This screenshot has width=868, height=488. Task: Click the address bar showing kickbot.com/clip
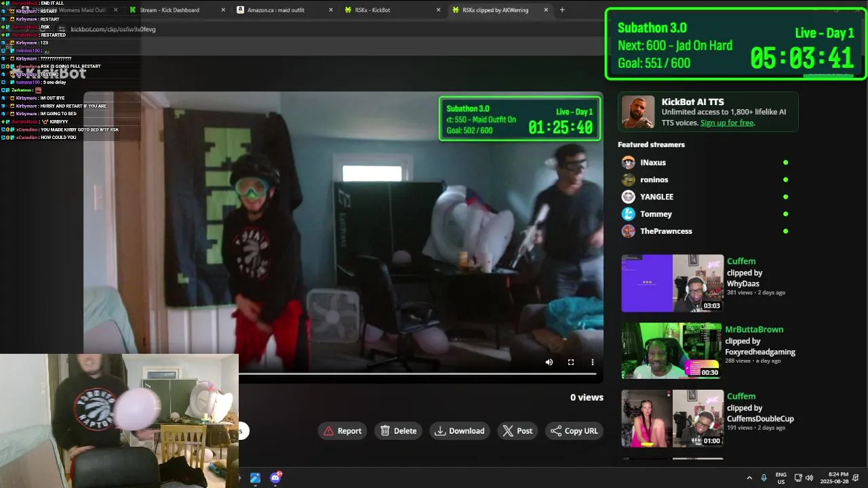(x=113, y=29)
